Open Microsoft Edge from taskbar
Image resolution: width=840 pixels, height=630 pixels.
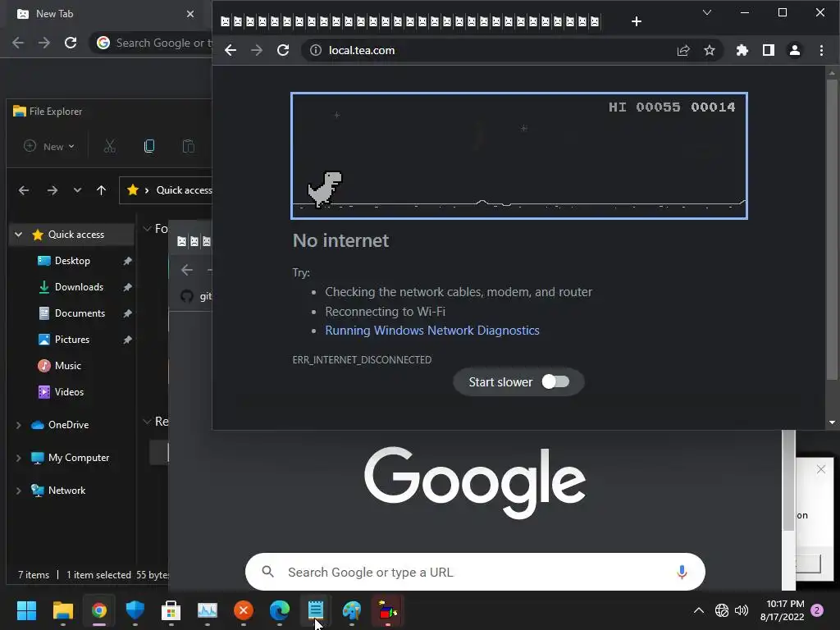[279, 610]
